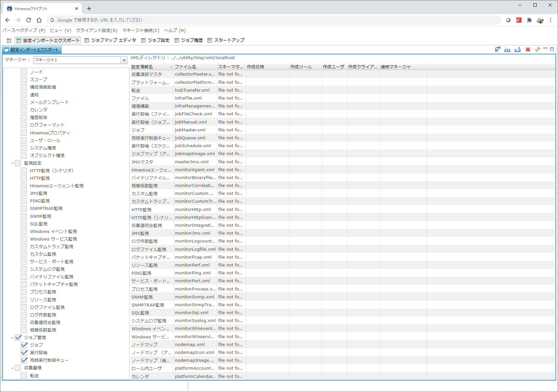Image resolution: width=558 pixels, height=392 pixels.
Task: Check the PING監視 checkbox
Action: point(24,201)
